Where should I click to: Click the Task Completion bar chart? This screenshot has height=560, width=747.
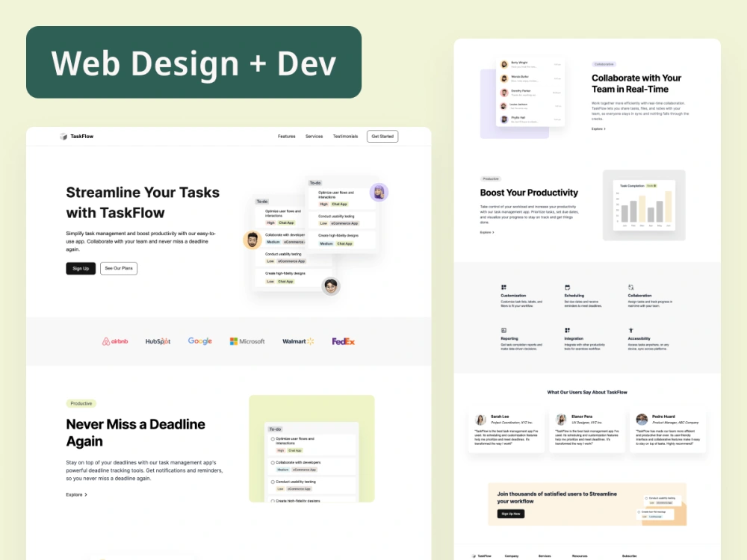point(644,205)
